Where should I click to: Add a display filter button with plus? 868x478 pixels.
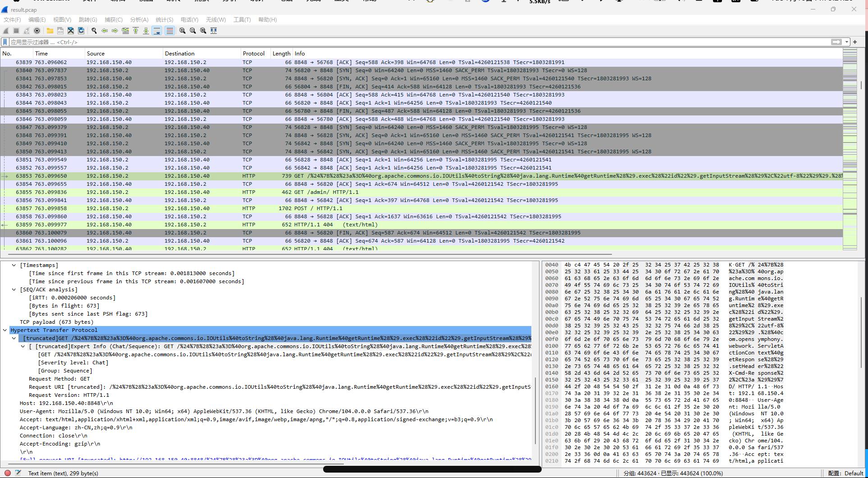coord(855,42)
